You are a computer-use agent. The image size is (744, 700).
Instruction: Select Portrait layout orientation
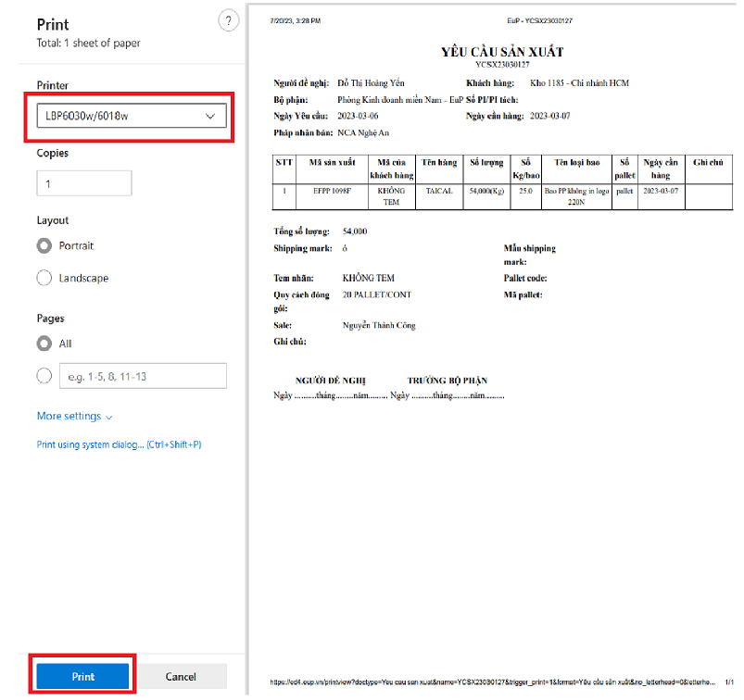[x=44, y=246]
